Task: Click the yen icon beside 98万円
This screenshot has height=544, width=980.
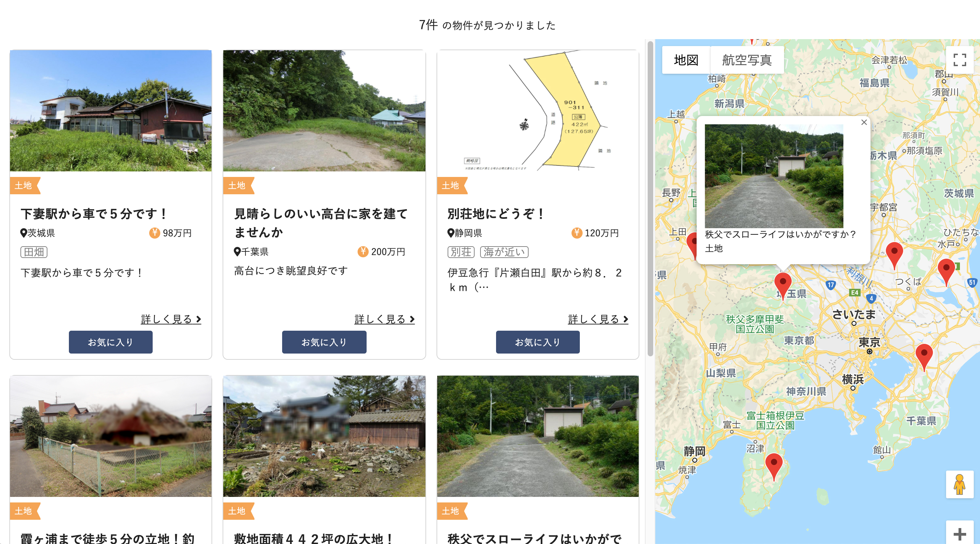Action: pyautogui.click(x=154, y=233)
